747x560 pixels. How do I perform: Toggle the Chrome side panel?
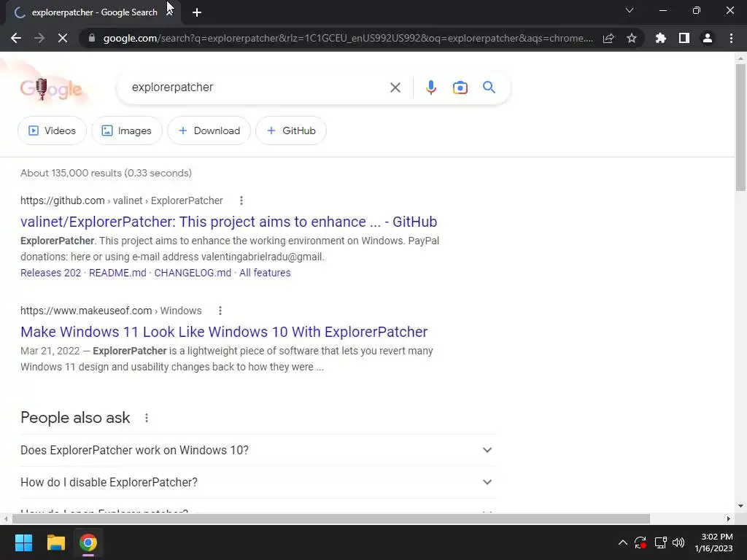point(684,38)
